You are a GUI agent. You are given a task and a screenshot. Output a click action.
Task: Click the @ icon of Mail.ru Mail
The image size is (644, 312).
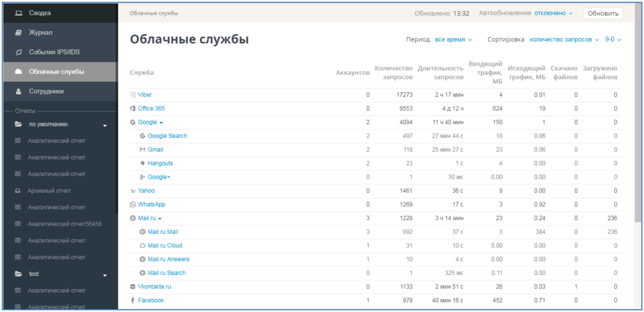(142, 232)
